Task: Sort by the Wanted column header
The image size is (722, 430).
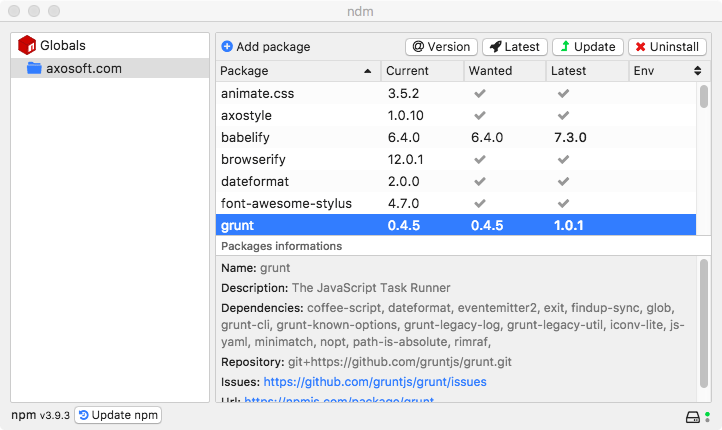Action: click(505, 71)
